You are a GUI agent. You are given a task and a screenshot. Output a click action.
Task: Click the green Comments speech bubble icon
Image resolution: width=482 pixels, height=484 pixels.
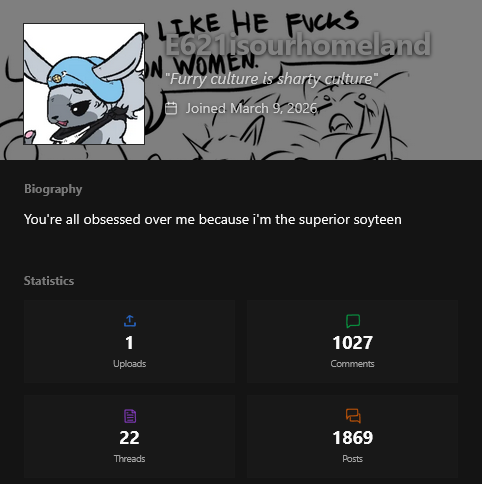click(353, 321)
